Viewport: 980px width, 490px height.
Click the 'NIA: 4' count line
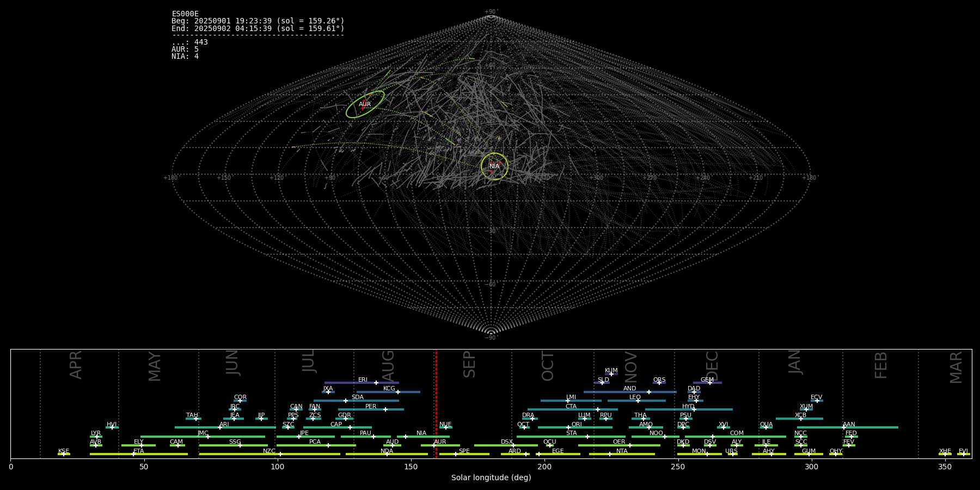coord(185,57)
